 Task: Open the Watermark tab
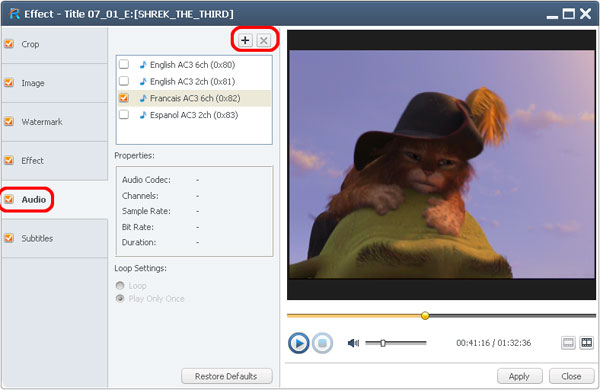pos(54,122)
